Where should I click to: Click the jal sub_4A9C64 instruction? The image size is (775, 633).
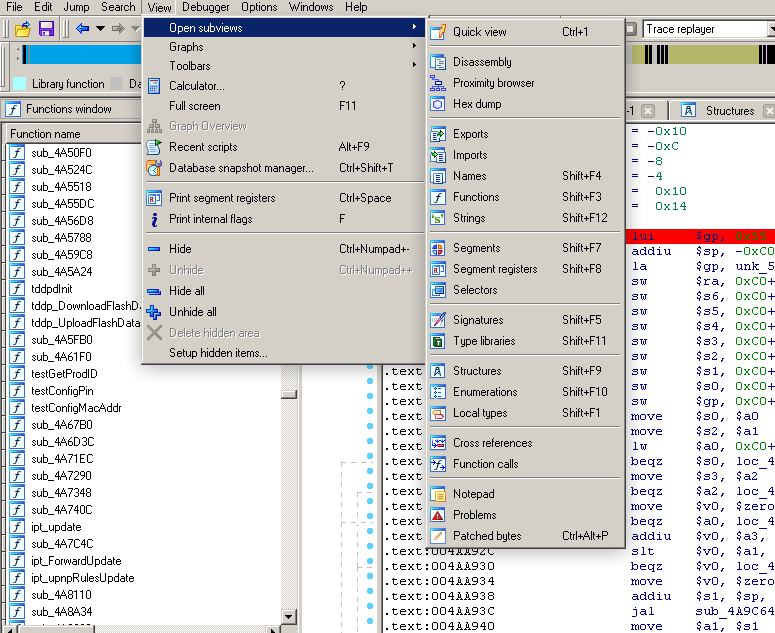pos(702,612)
